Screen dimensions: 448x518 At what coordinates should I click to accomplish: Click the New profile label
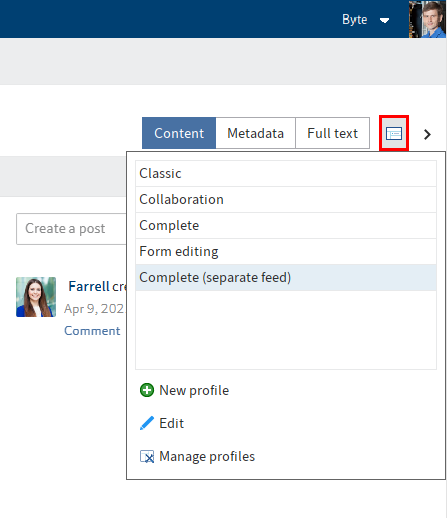[194, 390]
